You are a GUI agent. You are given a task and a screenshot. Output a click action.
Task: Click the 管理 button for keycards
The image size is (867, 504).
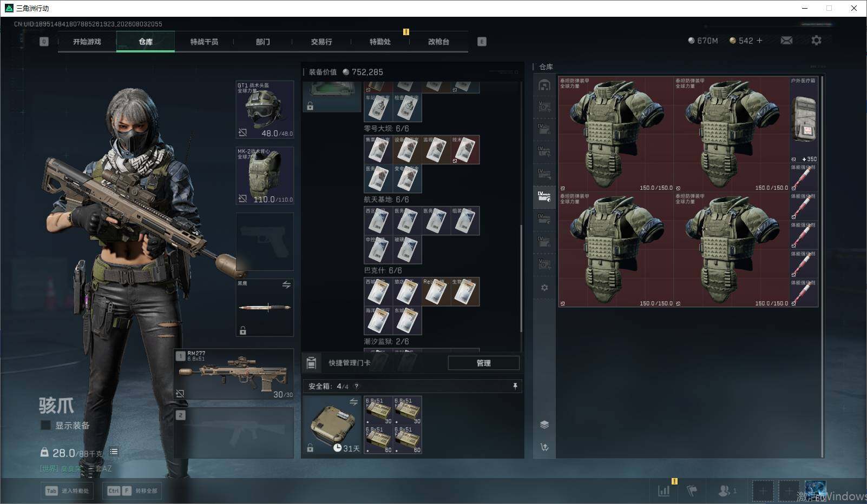pyautogui.click(x=484, y=363)
